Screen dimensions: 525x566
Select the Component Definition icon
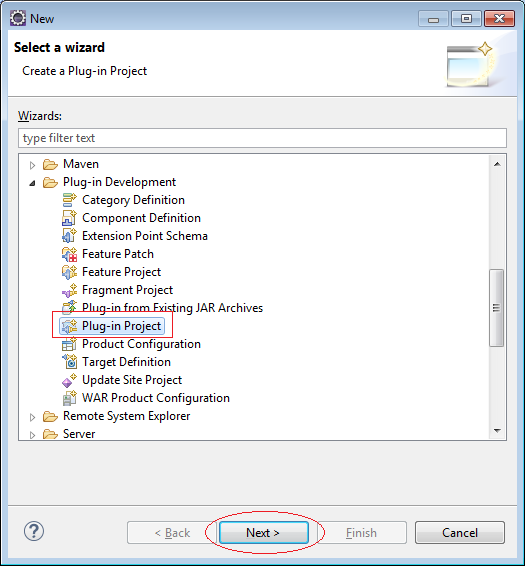[x=69, y=218]
